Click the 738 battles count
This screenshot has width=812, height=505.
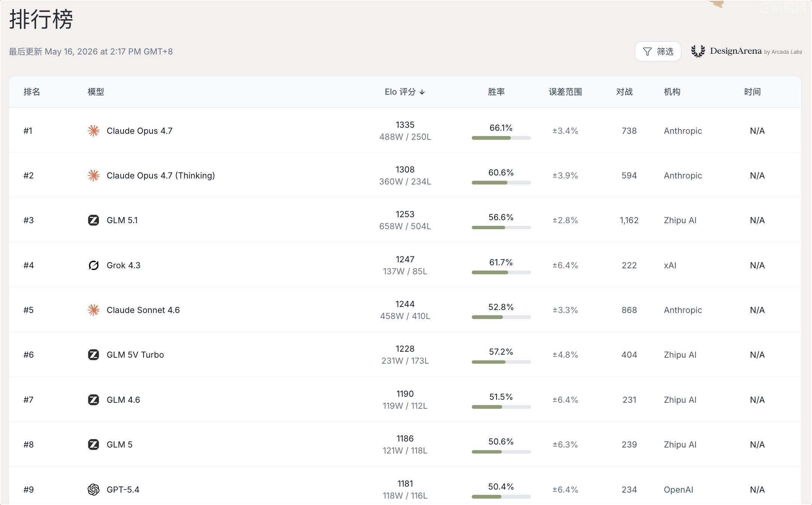tap(629, 131)
